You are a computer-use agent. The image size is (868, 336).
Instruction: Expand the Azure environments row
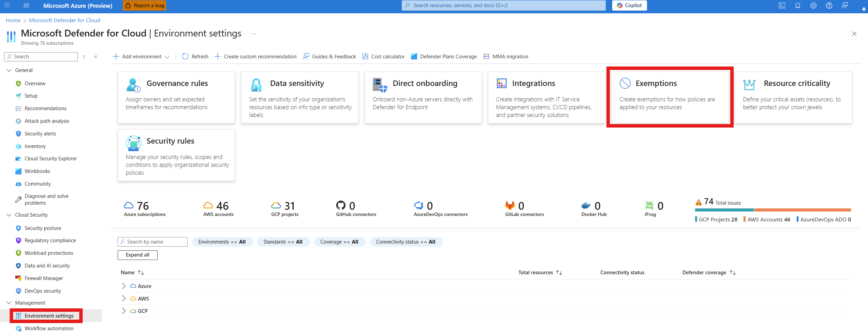click(124, 286)
